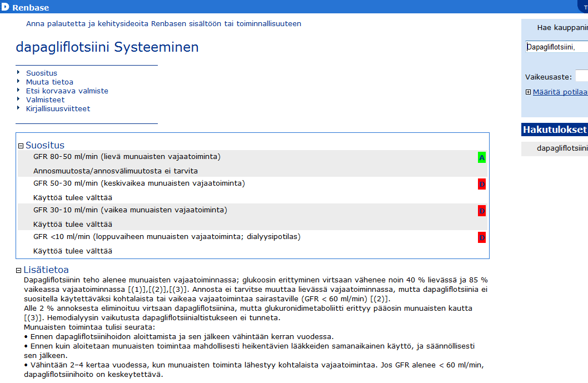Expand Määritä potilaan options
This screenshot has height=383, width=588.
(x=528, y=92)
